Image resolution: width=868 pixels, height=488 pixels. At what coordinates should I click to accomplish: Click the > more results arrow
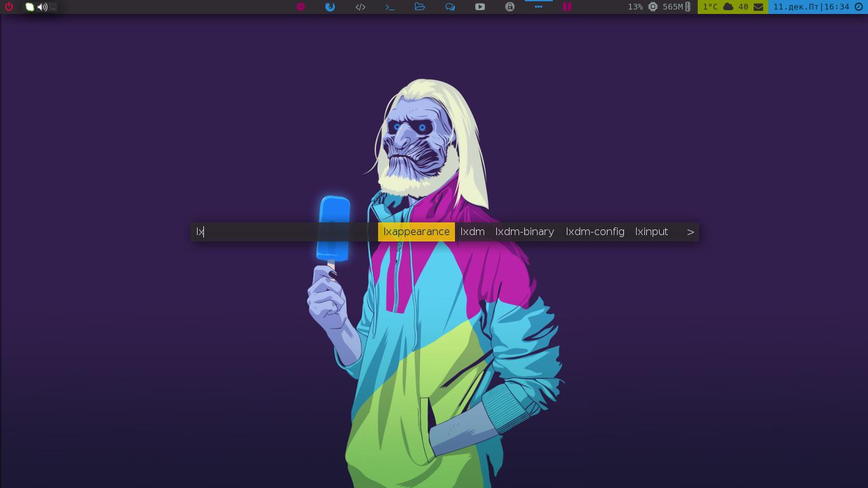(x=690, y=232)
